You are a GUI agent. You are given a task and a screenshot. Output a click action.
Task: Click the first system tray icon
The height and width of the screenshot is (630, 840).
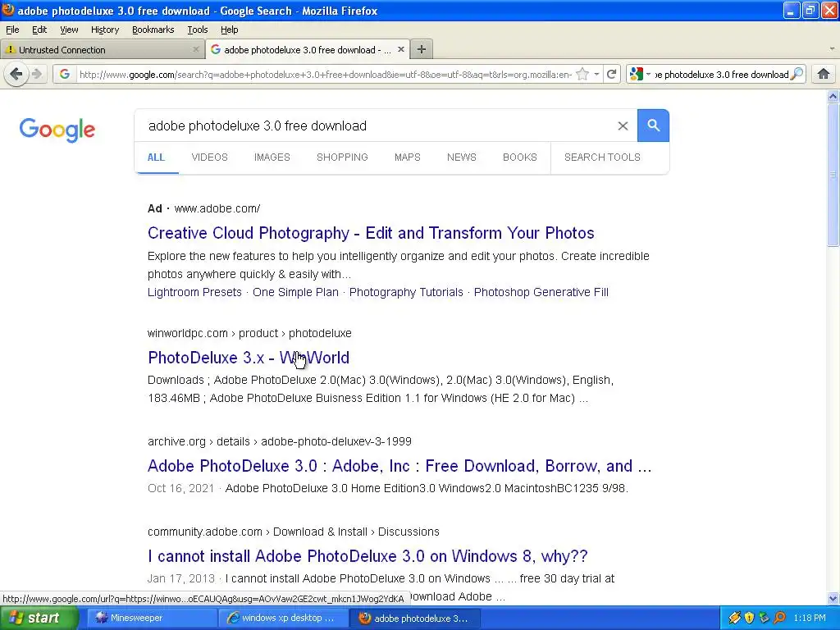pyautogui.click(x=734, y=618)
